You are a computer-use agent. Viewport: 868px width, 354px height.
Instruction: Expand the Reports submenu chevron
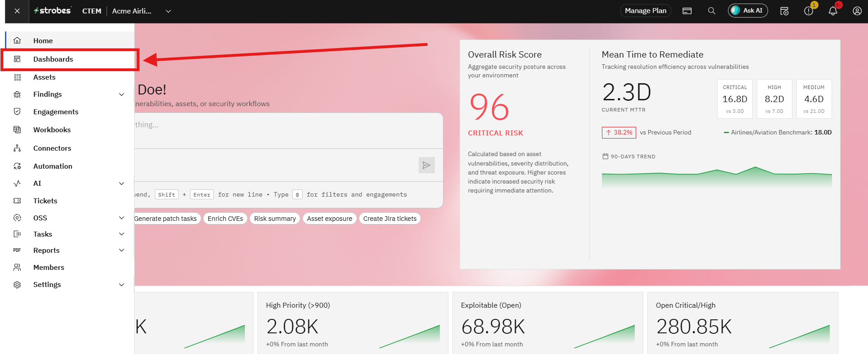(x=122, y=250)
